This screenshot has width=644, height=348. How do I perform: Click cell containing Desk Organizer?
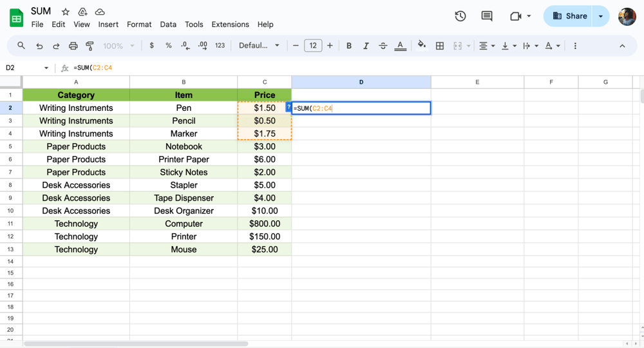[x=184, y=211]
